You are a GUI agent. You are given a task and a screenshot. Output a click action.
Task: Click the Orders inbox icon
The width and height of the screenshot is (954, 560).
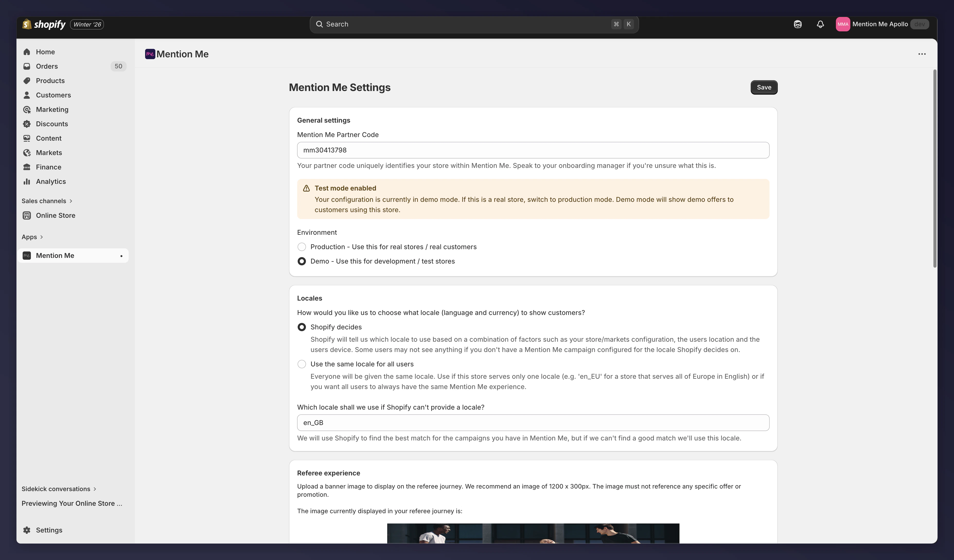coord(27,66)
